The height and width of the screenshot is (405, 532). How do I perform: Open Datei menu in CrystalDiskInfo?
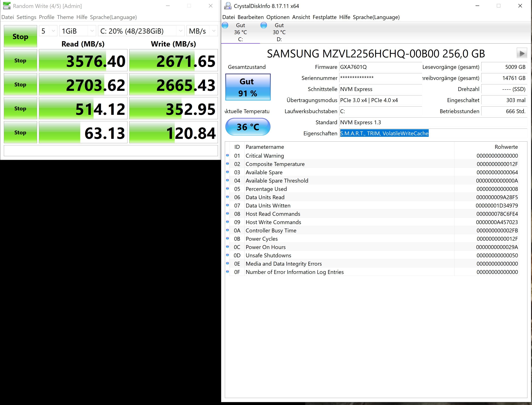click(x=229, y=17)
